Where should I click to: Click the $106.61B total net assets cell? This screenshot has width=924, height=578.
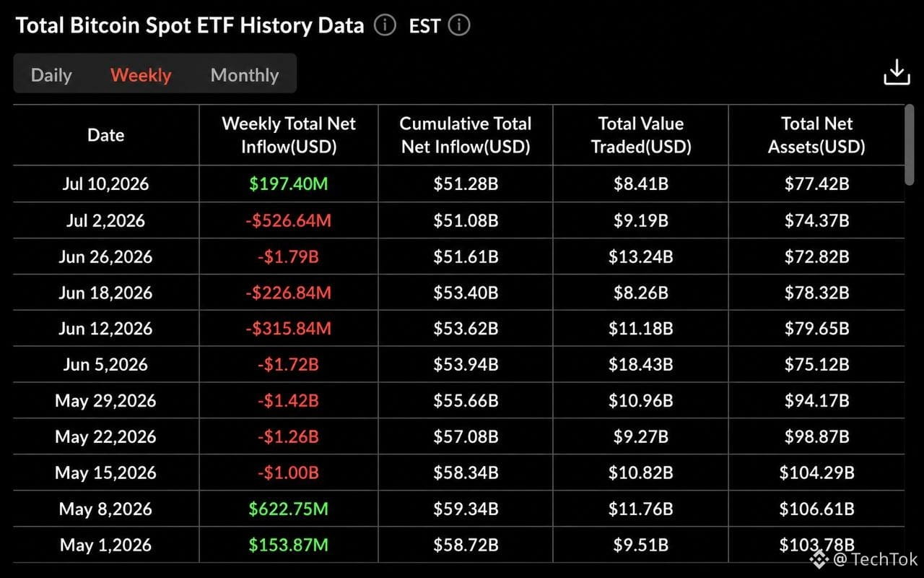[816, 509]
